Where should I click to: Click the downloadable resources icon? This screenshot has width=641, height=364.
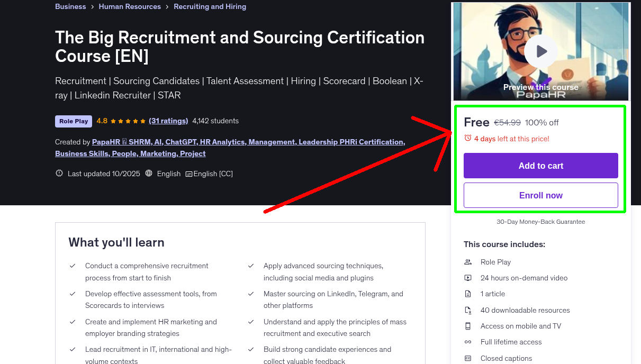(467, 310)
